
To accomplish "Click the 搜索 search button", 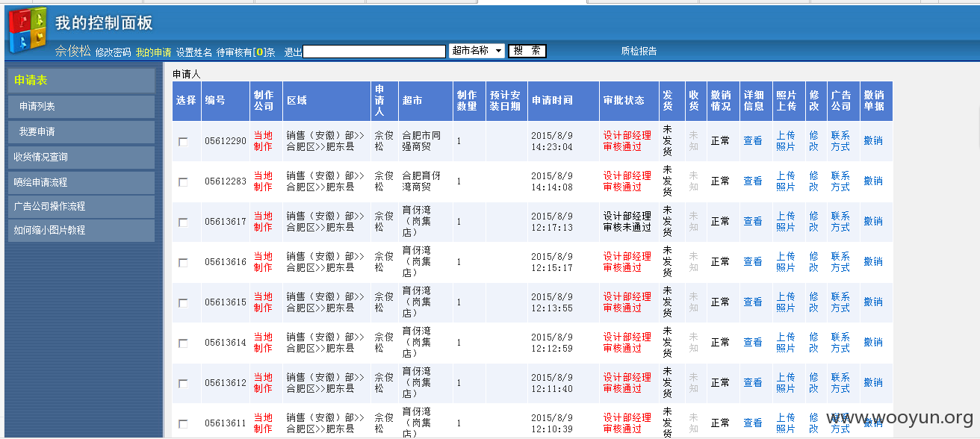I will click(527, 51).
